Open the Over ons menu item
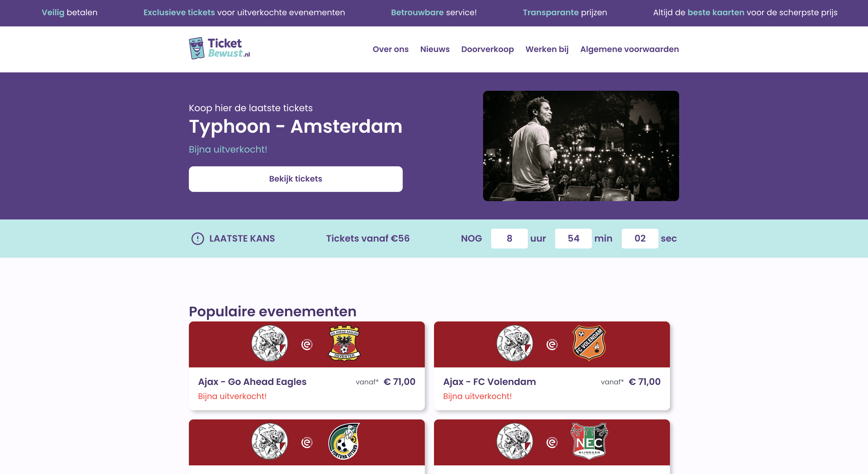This screenshot has width=868, height=474. click(x=390, y=49)
